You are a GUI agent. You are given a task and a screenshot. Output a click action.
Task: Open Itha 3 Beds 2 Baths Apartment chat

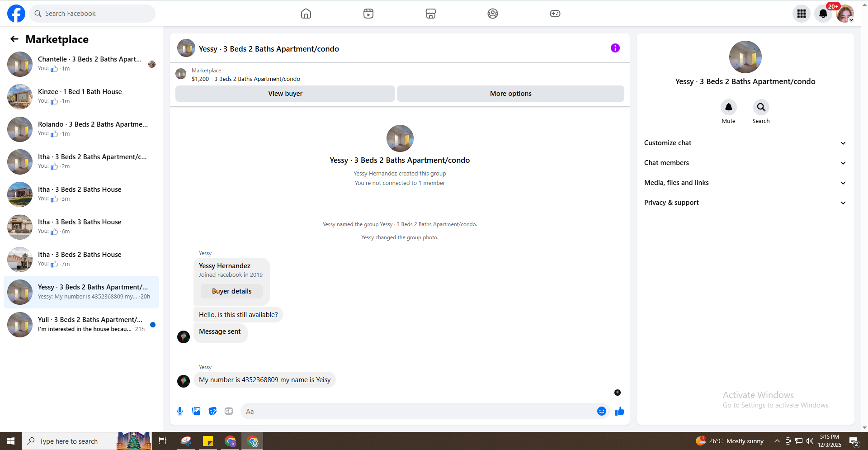coord(81,162)
